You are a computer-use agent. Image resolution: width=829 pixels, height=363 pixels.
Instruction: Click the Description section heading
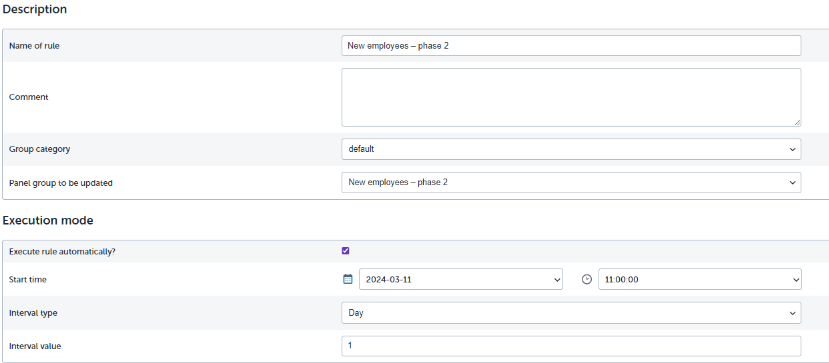click(35, 9)
